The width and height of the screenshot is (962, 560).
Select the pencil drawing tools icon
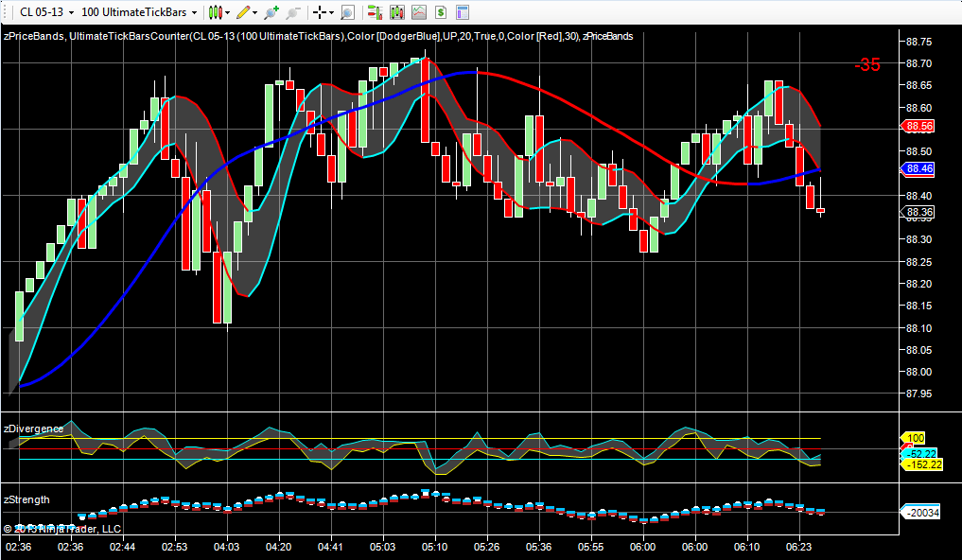click(243, 12)
